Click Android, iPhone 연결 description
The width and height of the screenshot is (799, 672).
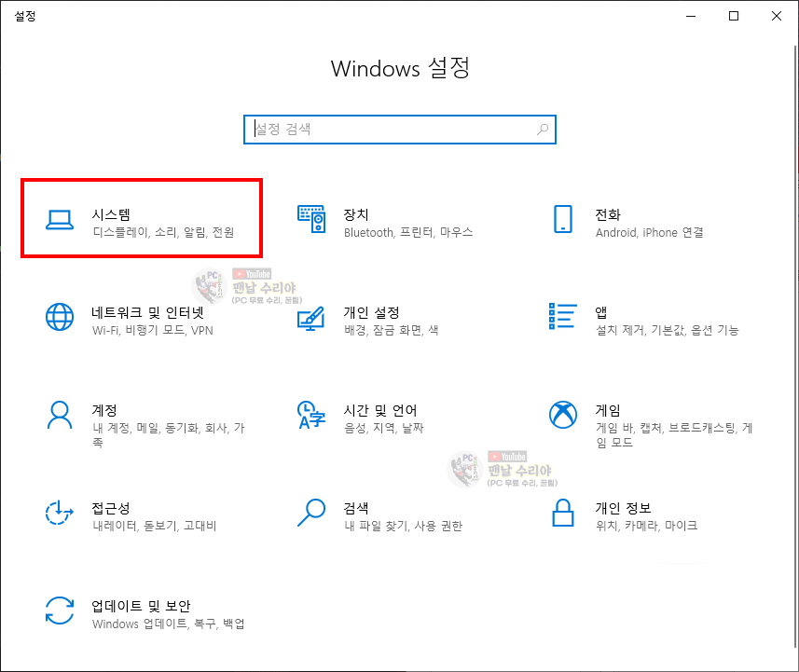coord(649,232)
